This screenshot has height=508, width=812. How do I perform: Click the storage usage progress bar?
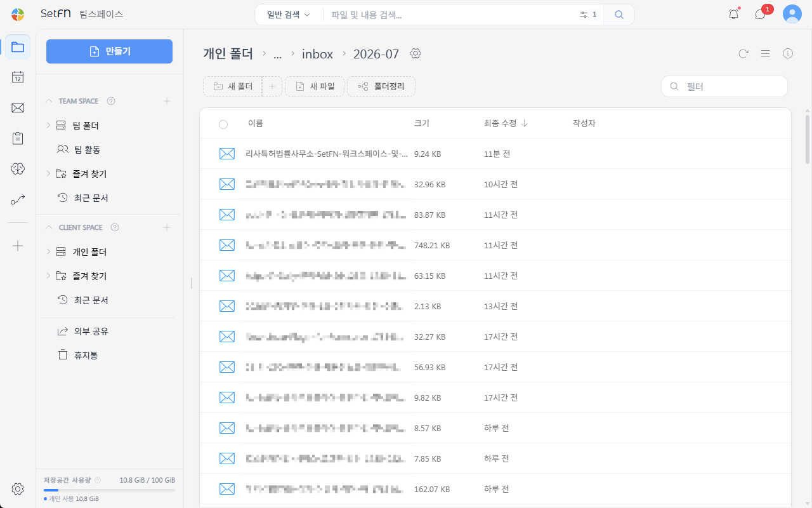coord(109,490)
